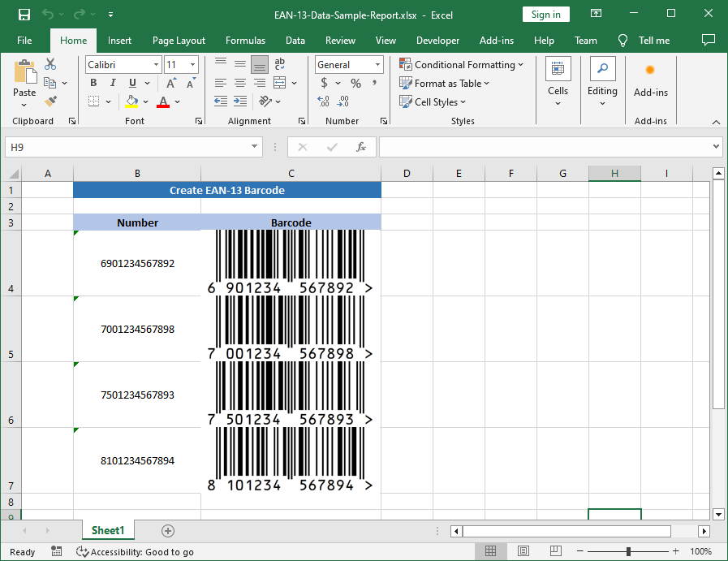Open the Orientation text rotation tool
Viewport: 728px width, 561px height.
tap(265, 101)
